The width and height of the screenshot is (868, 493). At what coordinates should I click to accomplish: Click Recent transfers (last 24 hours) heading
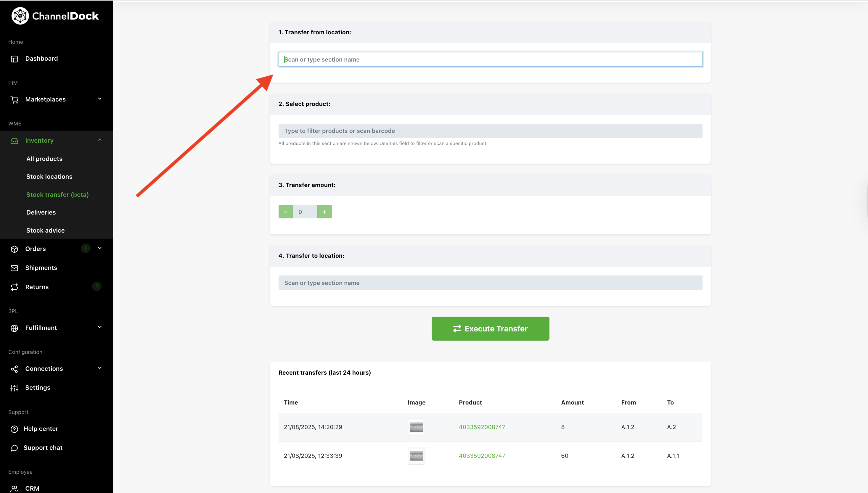324,373
